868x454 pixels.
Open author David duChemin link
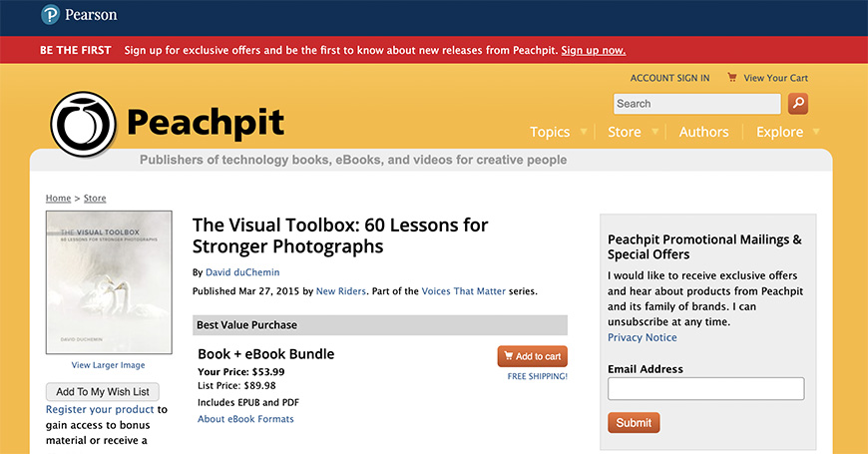tap(242, 272)
